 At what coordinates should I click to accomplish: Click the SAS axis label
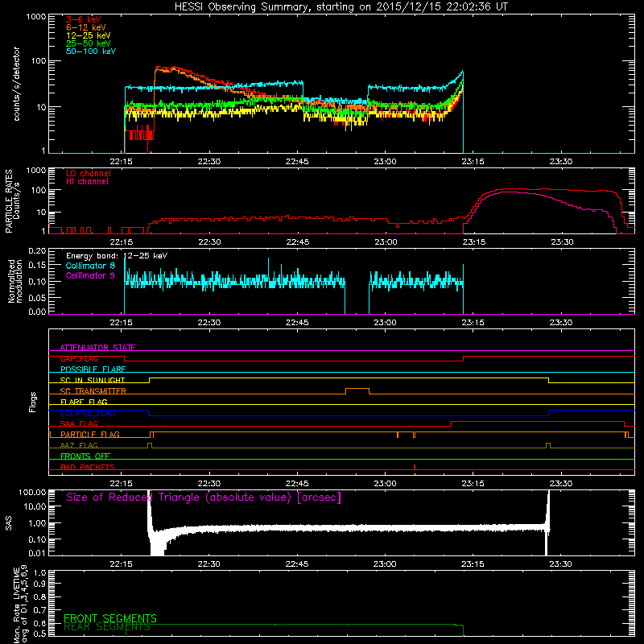point(9,523)
